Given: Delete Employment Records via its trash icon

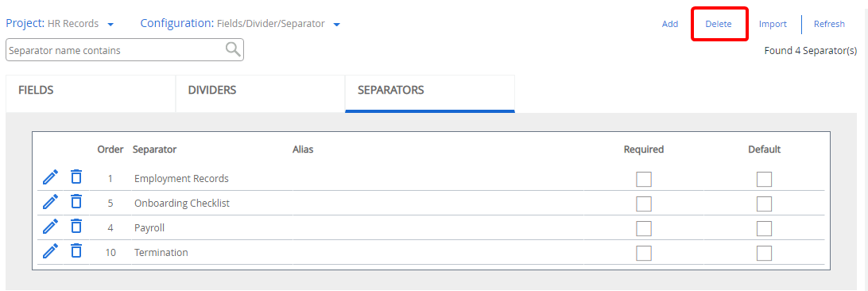Looking at the screenshot, I should [x=76, y=177].
